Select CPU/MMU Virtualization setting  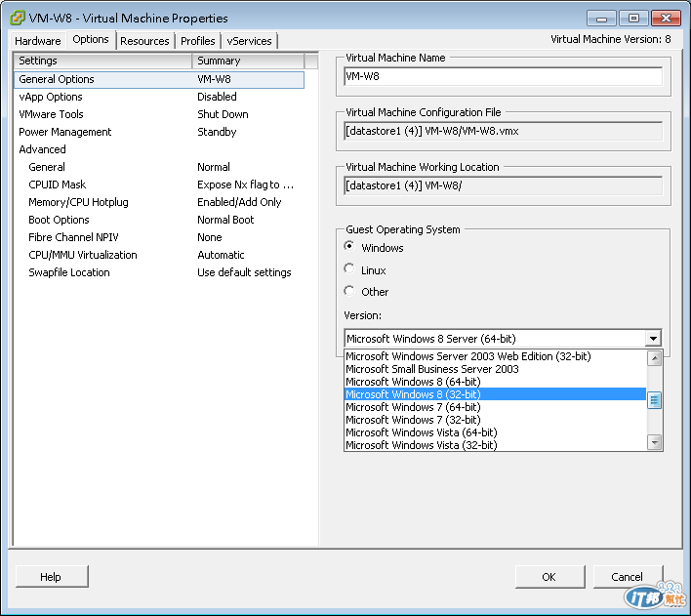pyautogui.click(x=159, y=255)
